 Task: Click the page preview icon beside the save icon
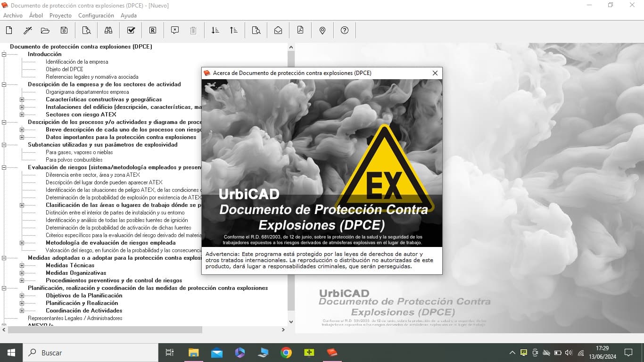click(x=86, y=30)
